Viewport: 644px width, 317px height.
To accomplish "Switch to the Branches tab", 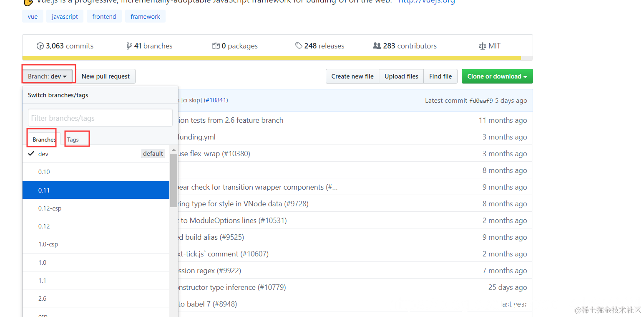I will [x=44, y=139].
